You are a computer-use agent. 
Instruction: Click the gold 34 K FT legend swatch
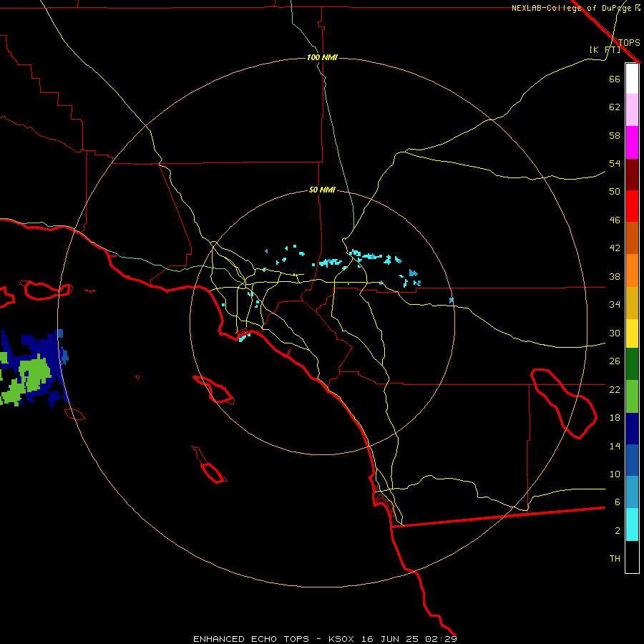pyautogui.click(x=632, y=303)
